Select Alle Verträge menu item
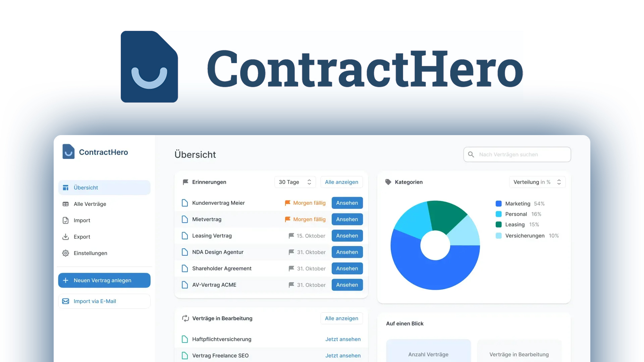Screen dimensions: 644x362 pos(90,204)
